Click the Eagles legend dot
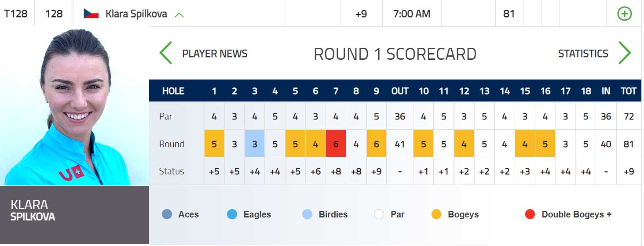The image size is (644, 246). (232, 214)
